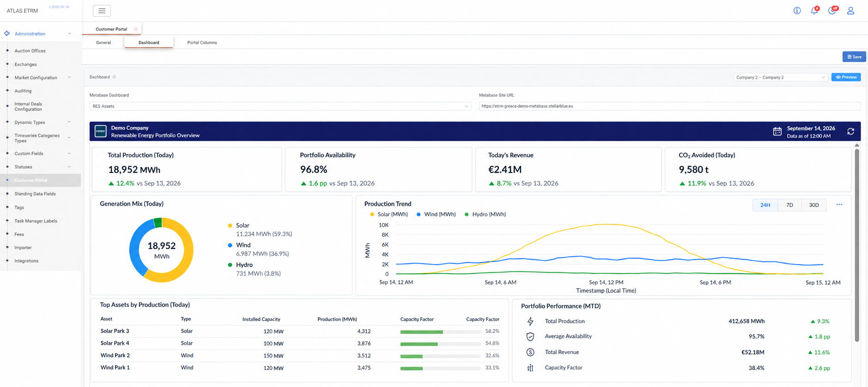Click the icon with the red 'off' badge
This screenshot has width=868, height=387.
pos(832,11)
